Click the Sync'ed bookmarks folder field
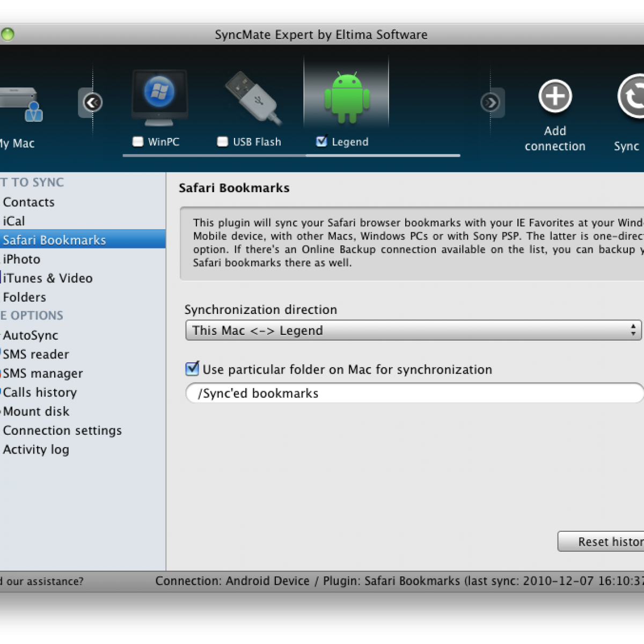The height and width of the screenshot is (644, 644). click(413, 393)
